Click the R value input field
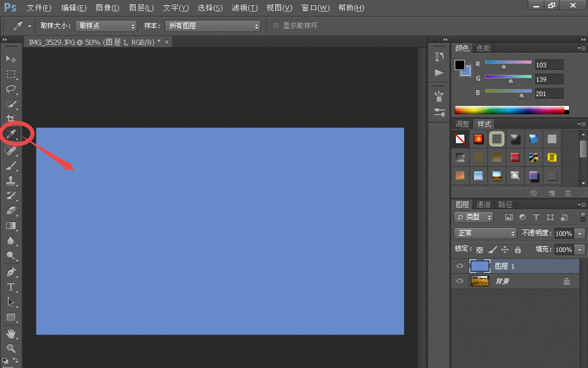Viewport: 588px width, 368px height. pos(549,65)
